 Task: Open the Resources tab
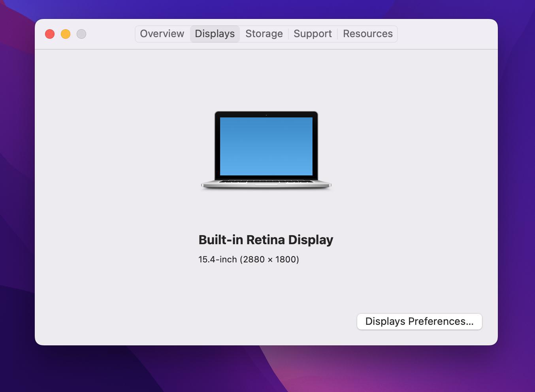coord(367,34)
